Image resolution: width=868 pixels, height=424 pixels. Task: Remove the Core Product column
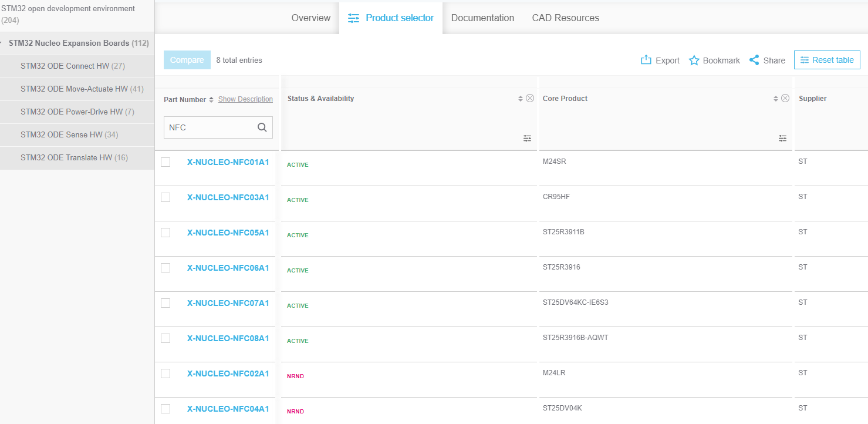pos(785,99)
